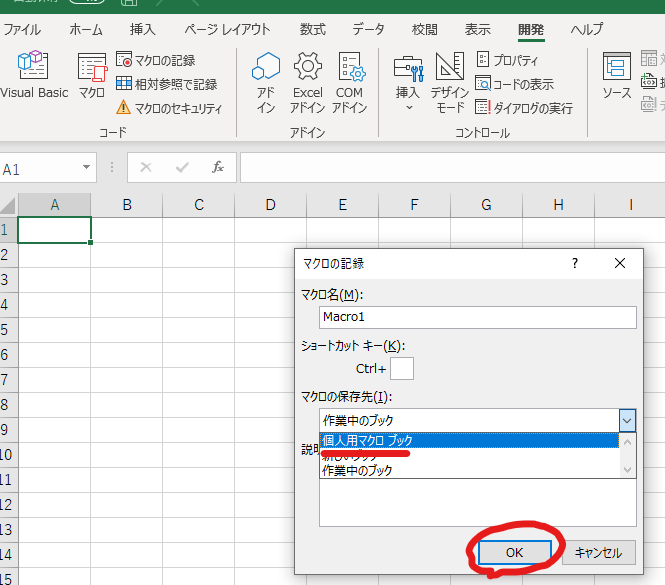The width and height of the screenshot is (665, 585).
Task: Open マクロのセキュリティ settings
Action: 169,108
